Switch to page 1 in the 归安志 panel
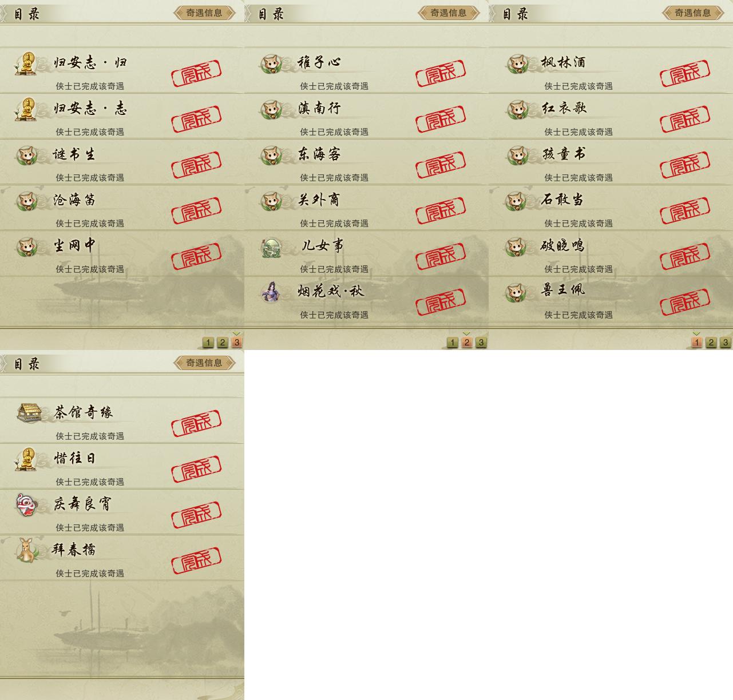The image size is (733, 700). [x=208, y=343]
